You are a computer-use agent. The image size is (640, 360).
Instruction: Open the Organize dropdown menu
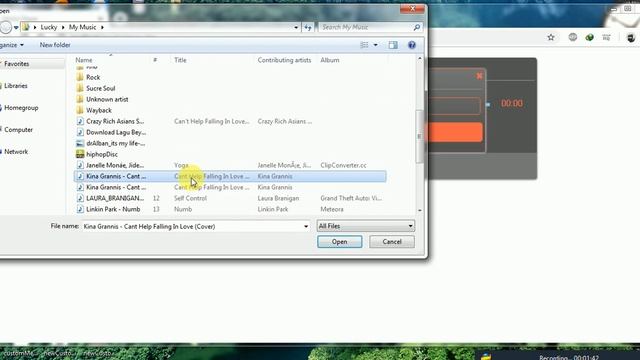tap(12, 45)
